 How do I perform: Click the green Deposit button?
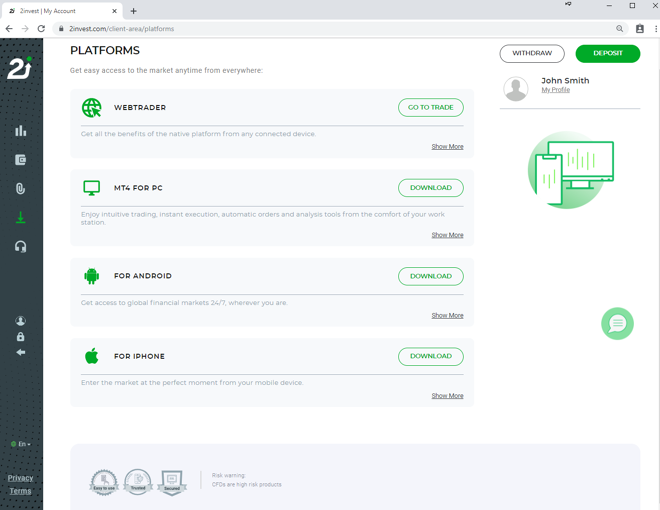tap(608, 53)
